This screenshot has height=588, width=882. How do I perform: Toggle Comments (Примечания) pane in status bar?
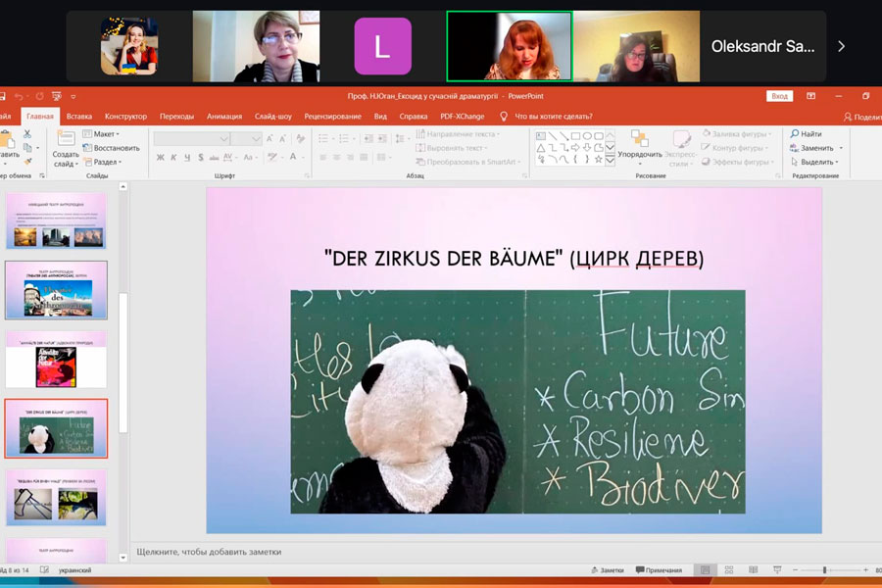tap(659, 570)
